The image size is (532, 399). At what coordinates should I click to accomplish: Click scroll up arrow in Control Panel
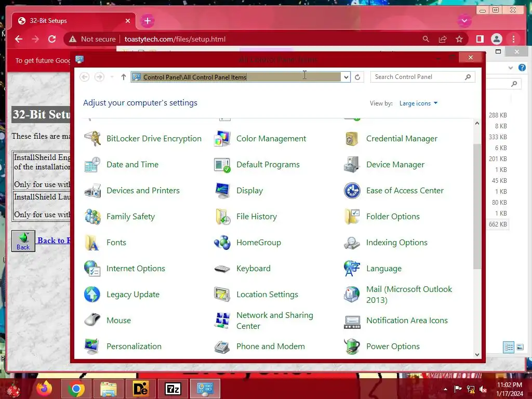click(477, 123)
